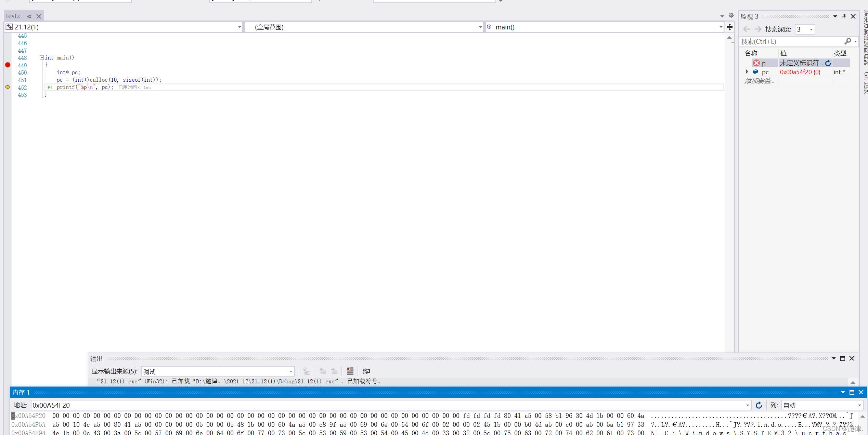The height and width of the screenshot is (435, 868).
Task: Open the search depth dropdown
Action: (811, 29)
